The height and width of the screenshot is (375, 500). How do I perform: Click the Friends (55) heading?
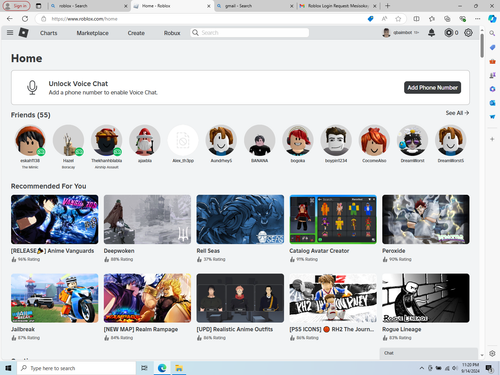click(31, 115)
